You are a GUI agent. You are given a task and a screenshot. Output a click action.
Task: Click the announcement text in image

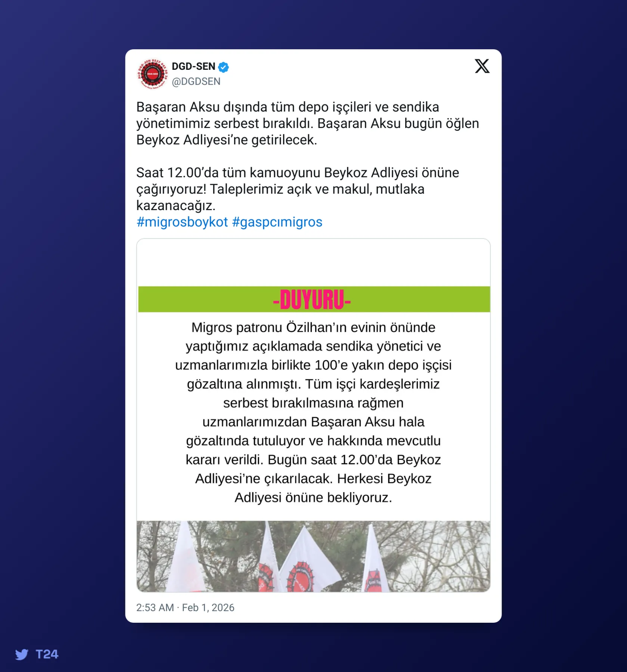[x=314, y=413]
